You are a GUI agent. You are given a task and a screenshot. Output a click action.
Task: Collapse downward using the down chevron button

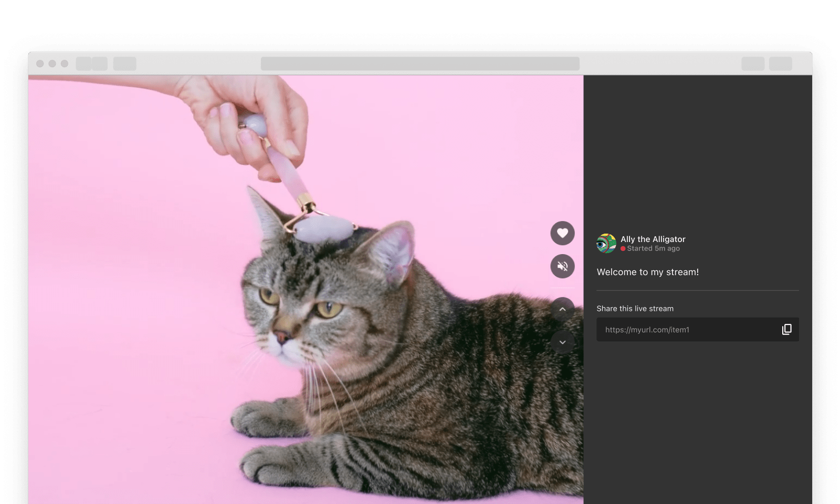tap(562, 342)
